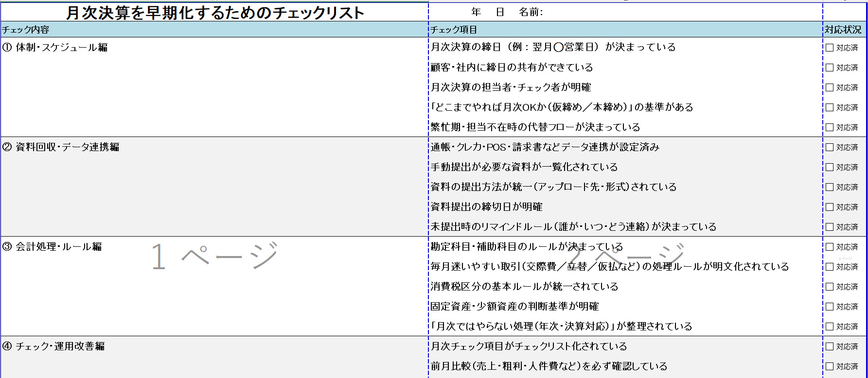Enable 対応済 checkbox for 繁忙期 代替フロー row
Screen dimensions: 868x378
click(x=830, y=127)
